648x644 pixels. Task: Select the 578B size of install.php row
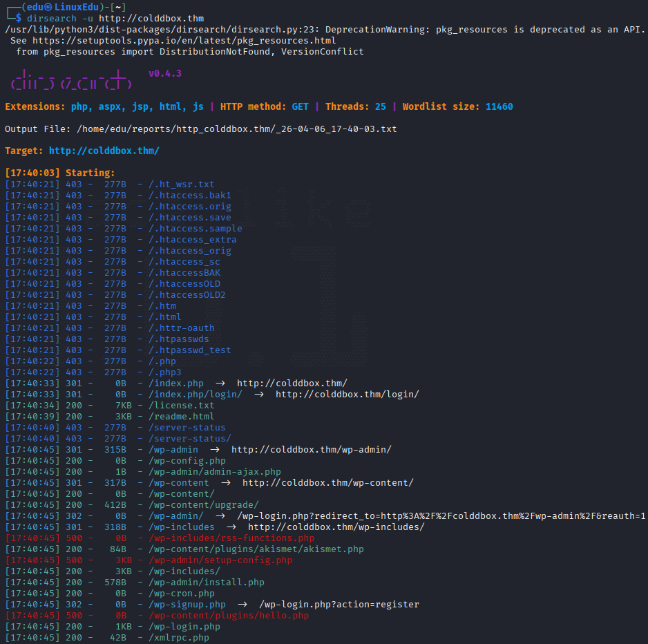[x=115, y=583]
